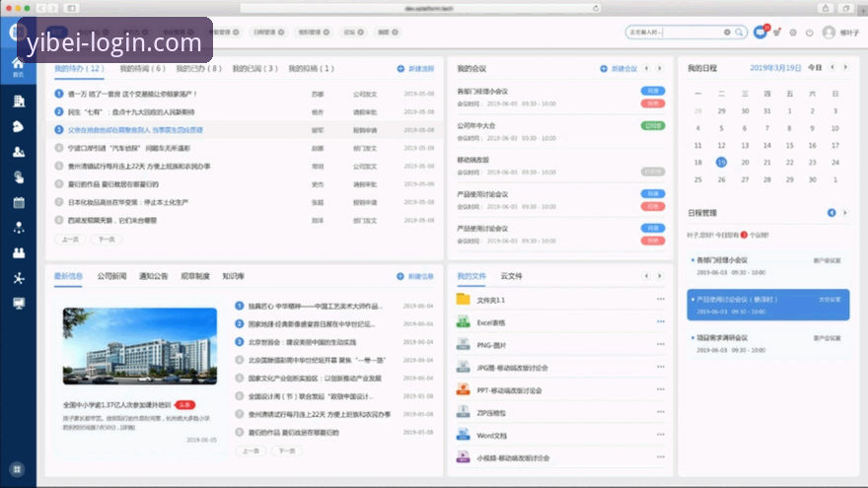Open more options for 文件夹1.1

click(x=661, y=299)
